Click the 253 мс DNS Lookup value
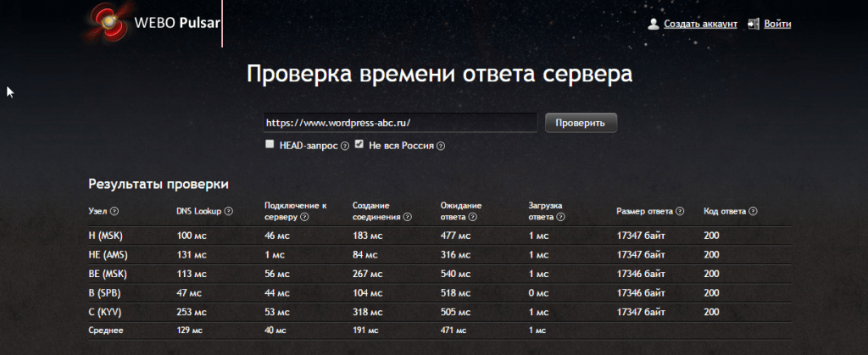The width and height of the screenshot is (868, 355). point(192,313)
